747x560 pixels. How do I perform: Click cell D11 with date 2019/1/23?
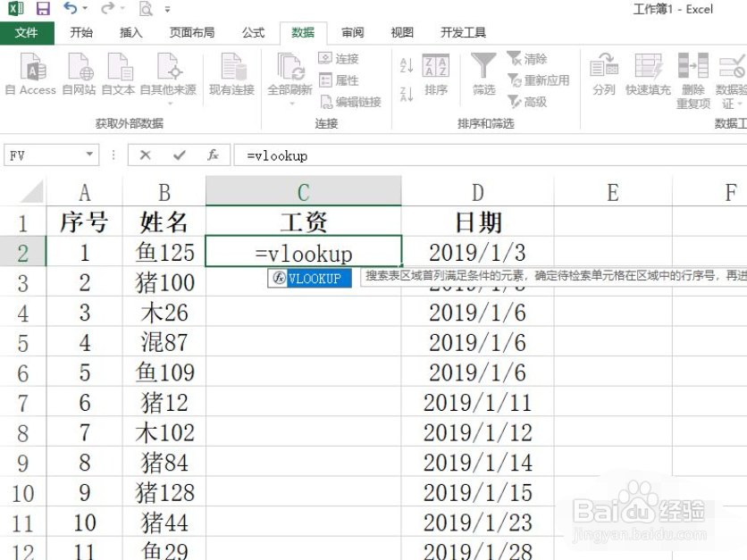click(x=477, y=522)
